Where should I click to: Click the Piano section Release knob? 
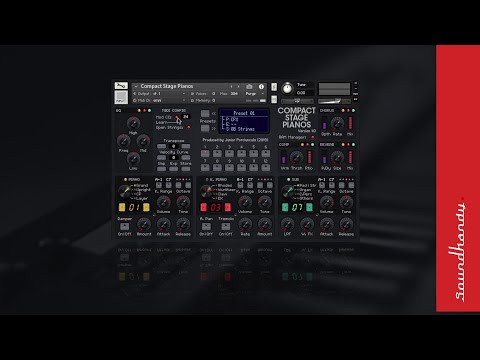[x=183, y=225]
